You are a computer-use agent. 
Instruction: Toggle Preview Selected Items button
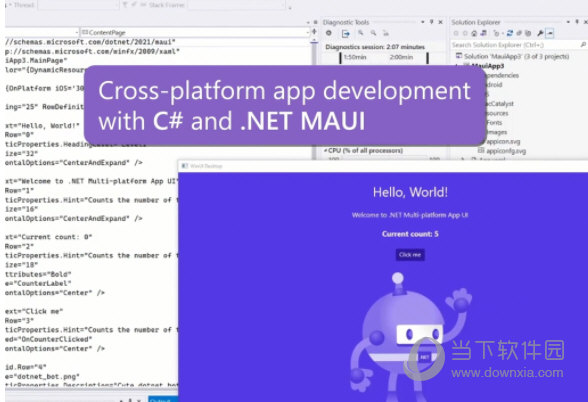[550, 33]
